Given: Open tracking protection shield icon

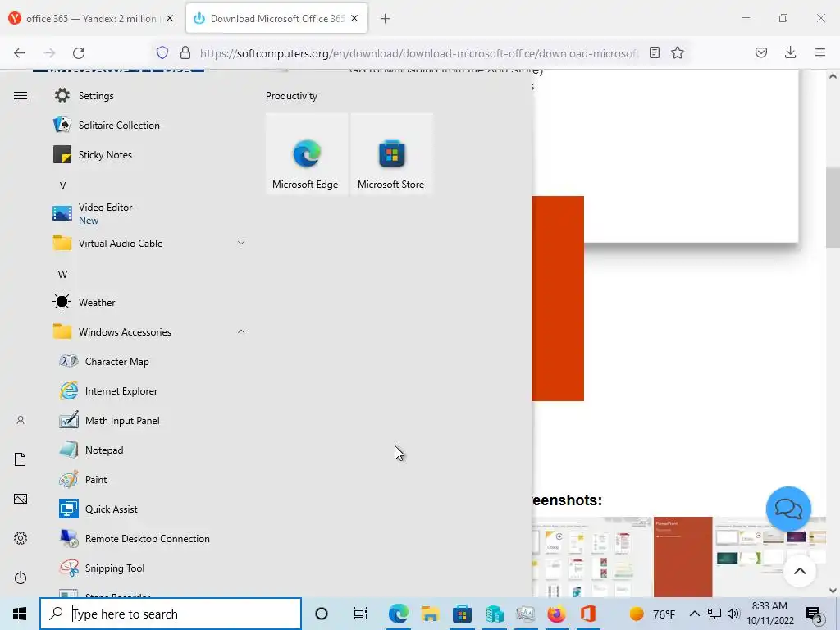Looking at the screenshot, I should (162, 52).
